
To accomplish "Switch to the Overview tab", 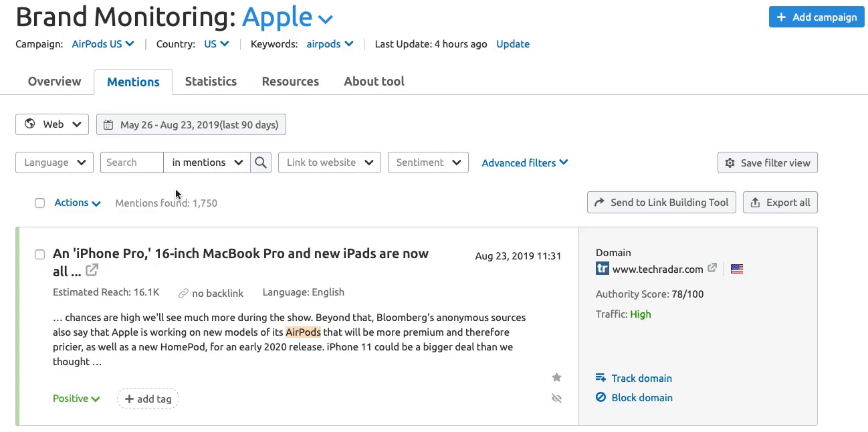I will point(54,82).
